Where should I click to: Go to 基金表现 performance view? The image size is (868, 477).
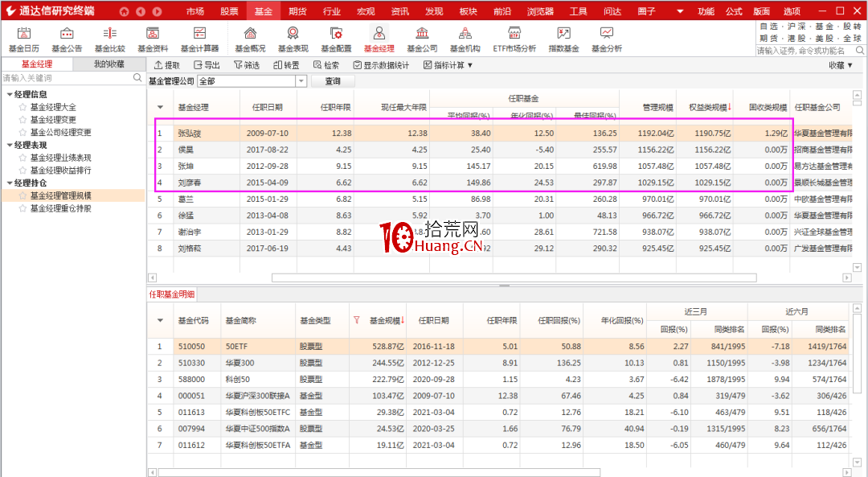click(x=293, y=39)
